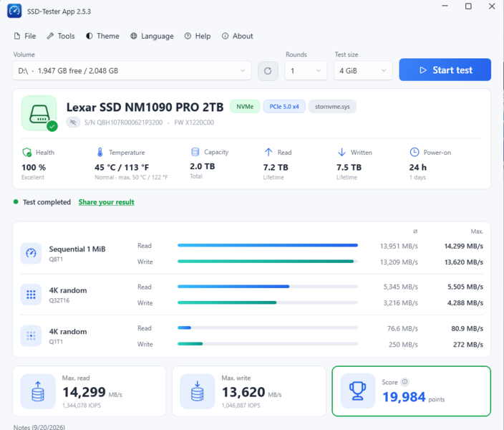504x430 pixels.
Task: Click the 1,344,078 IOPS read value
Action: pyautogui.click(x=82, y=406)
